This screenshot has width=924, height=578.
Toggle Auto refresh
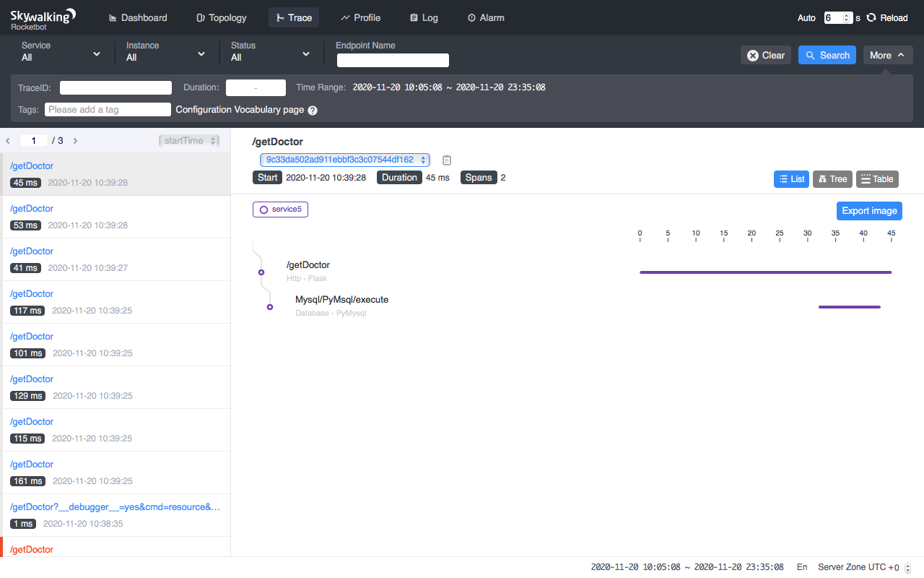(806, 18)
